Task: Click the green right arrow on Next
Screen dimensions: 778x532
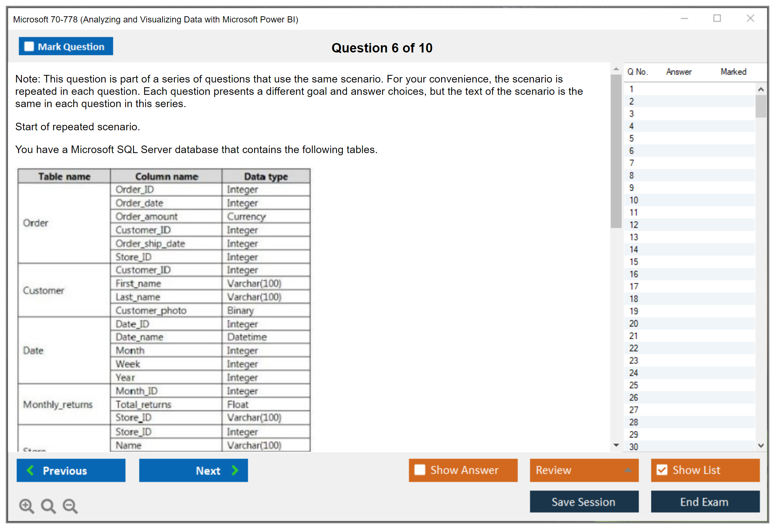Action: 235,470
